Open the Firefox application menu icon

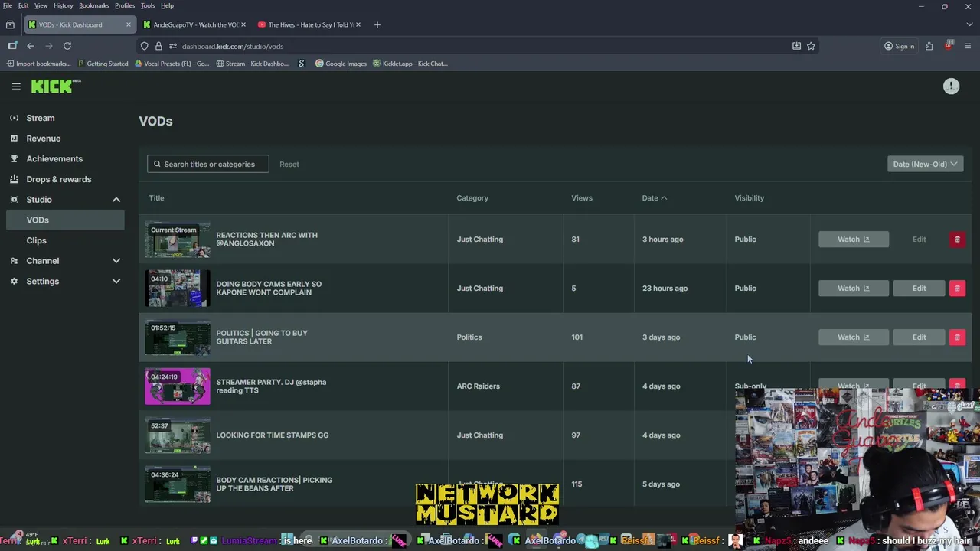pyautogui.click(x=967, y=46)
